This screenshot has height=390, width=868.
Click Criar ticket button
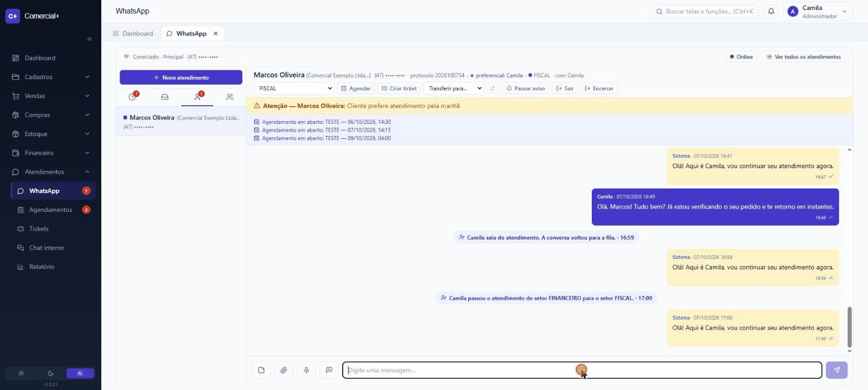tap(399, 89)
